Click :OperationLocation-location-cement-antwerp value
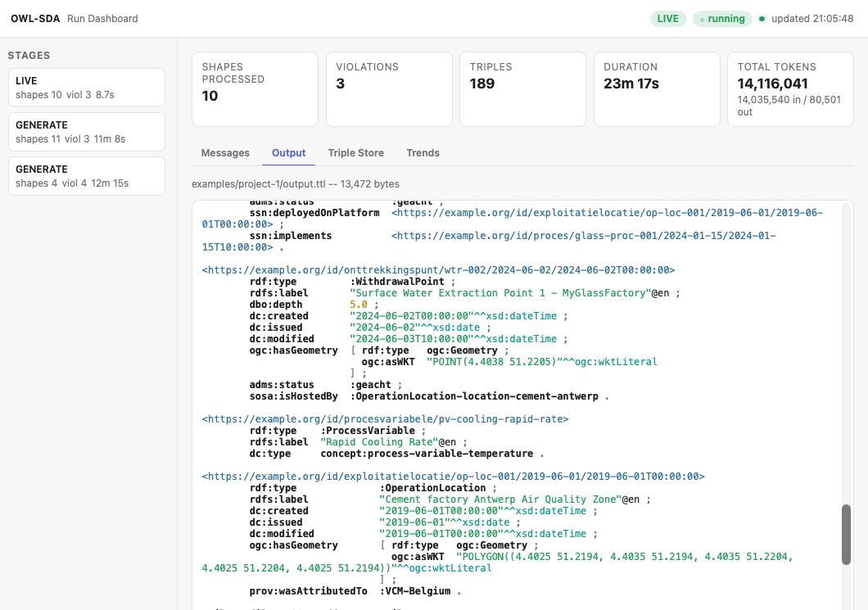The width and height of the screenshot is (868, 610). [474, 396]
